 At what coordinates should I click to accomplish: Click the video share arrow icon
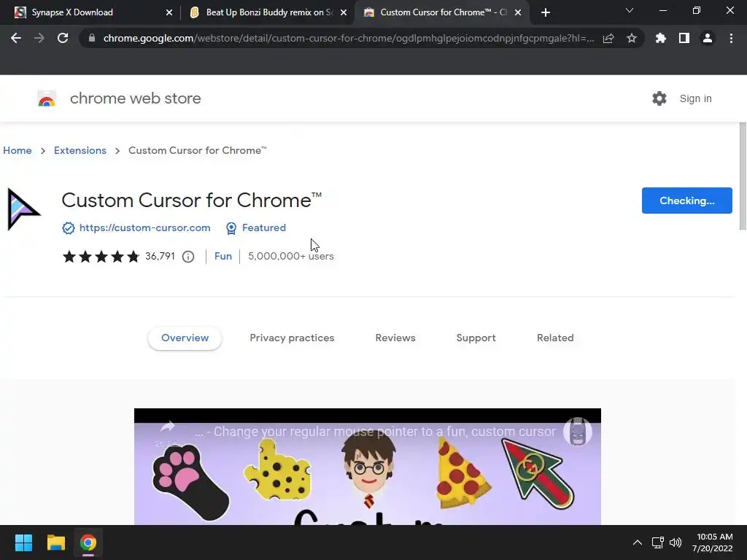(167, 427)
